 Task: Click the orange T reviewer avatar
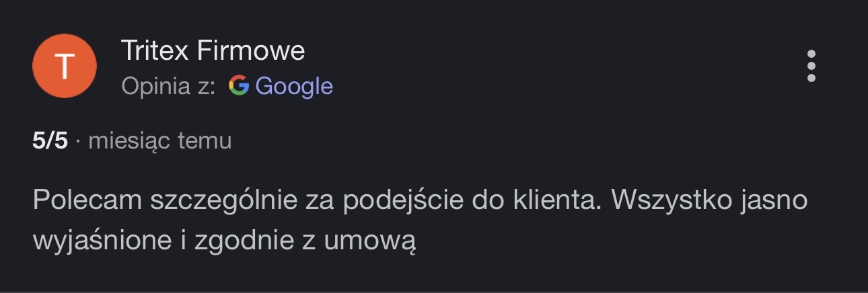pos(65,66)
